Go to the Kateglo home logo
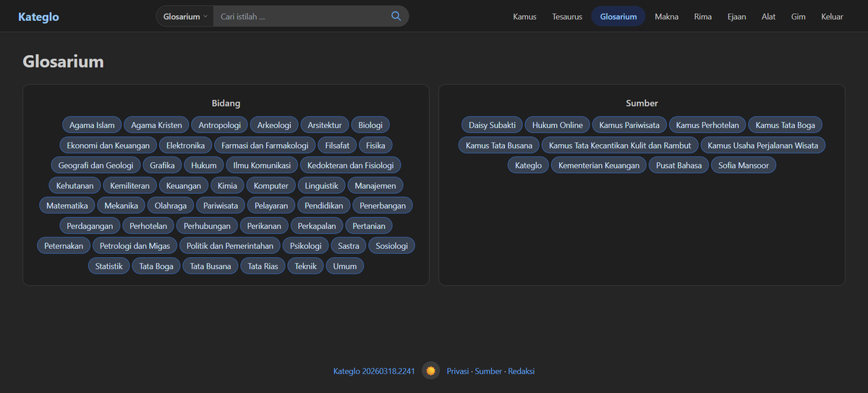This screenshot has width=868, height=393. (38, 16)
